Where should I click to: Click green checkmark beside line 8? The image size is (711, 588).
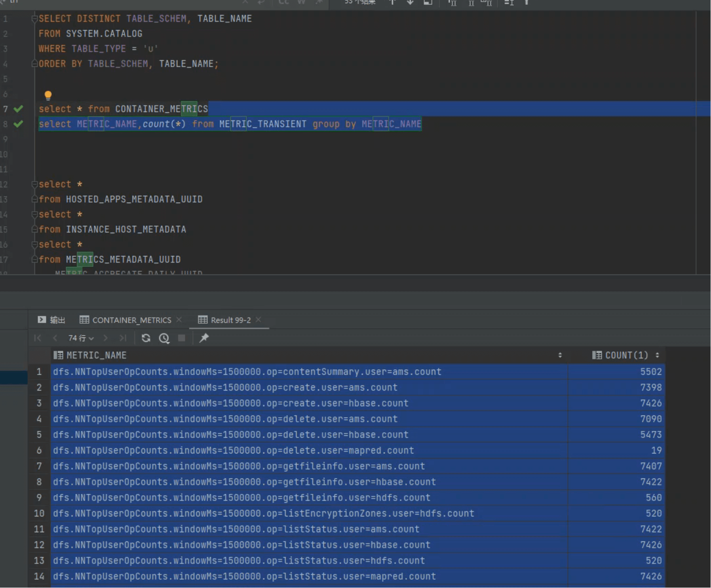pyautogui.click(x=18, y=124)
